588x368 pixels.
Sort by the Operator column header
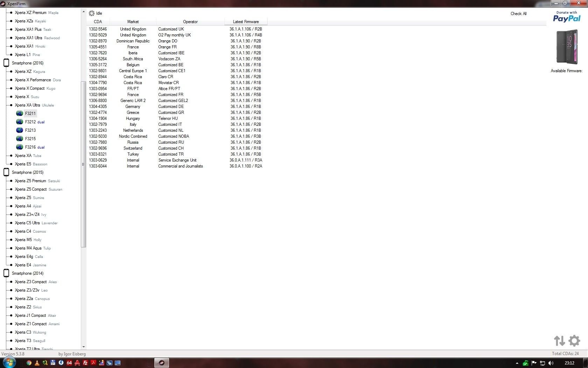[x=190, y=22]
